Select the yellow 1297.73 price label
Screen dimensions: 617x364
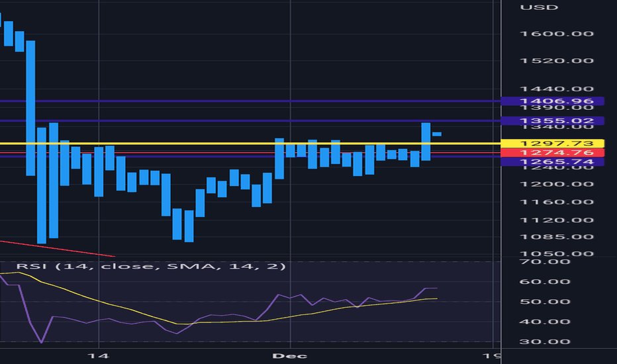point(552,143)
